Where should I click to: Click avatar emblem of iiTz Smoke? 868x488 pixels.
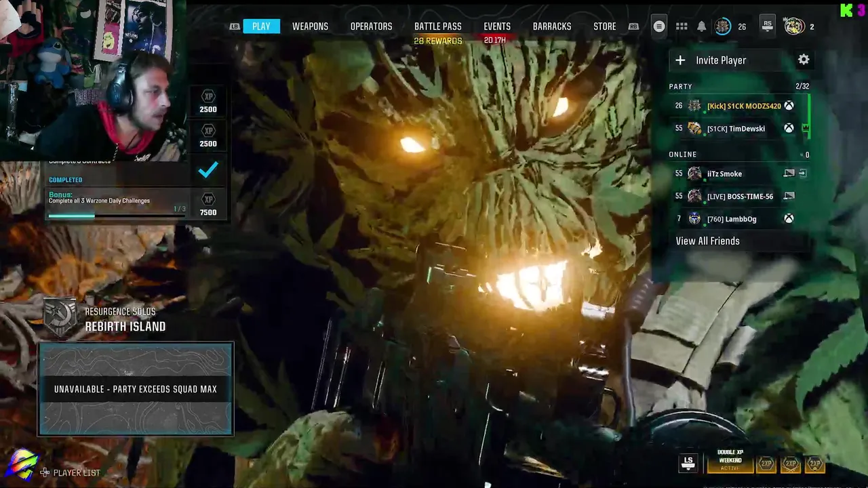[694, 174]
